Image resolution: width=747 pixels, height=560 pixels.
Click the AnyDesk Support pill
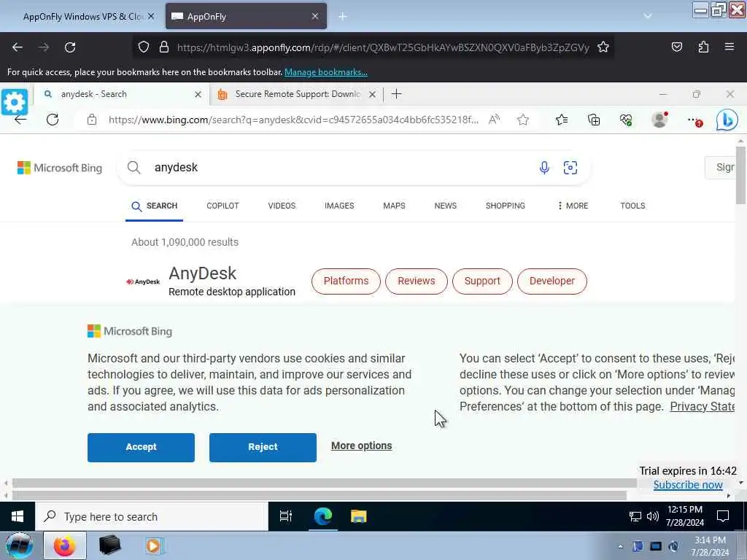point(482,281)
